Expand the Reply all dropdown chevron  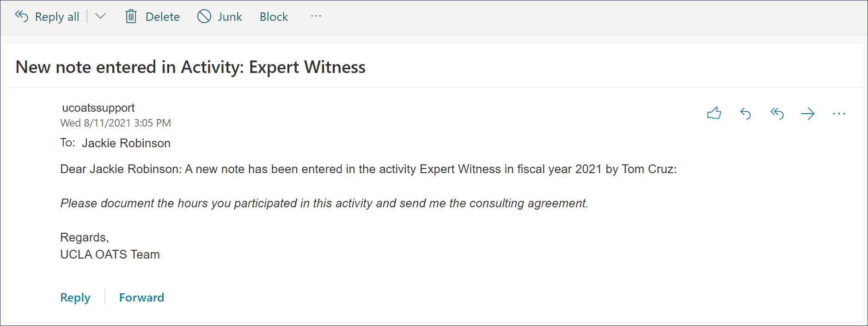point(100,16)
